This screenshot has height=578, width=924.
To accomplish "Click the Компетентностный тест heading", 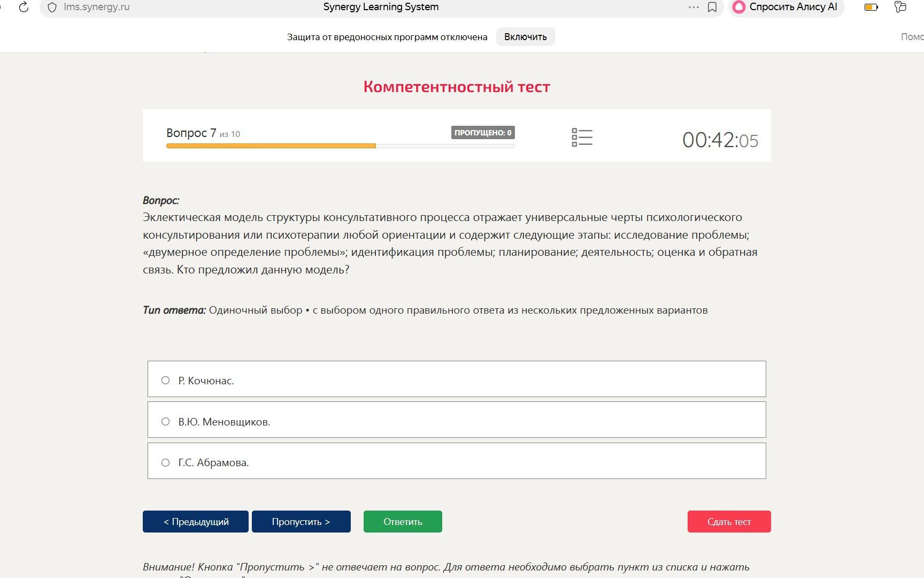I will coord(457,87).
